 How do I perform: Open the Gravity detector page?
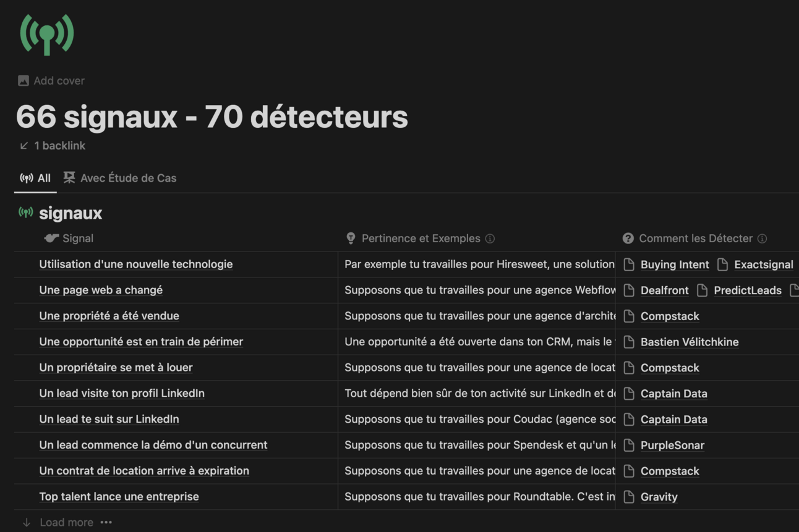pyautogui.click(x=659, y=497)
